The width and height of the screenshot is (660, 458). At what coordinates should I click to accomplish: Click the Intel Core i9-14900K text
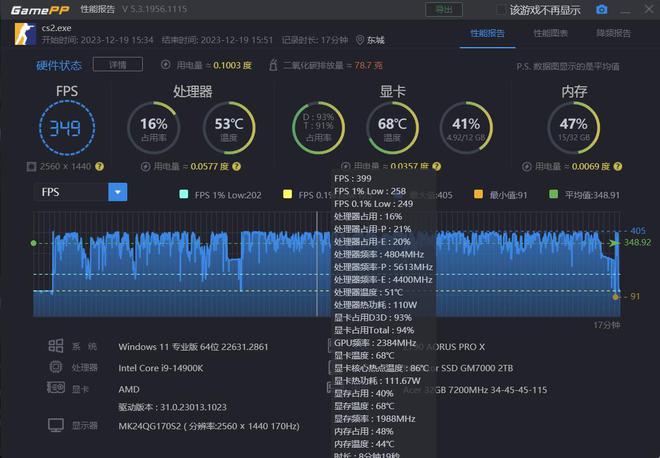[161, 368]
